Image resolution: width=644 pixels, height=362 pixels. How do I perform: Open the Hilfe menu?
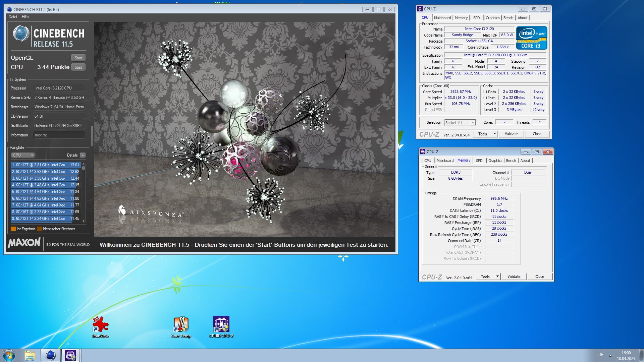coord(25,17)
